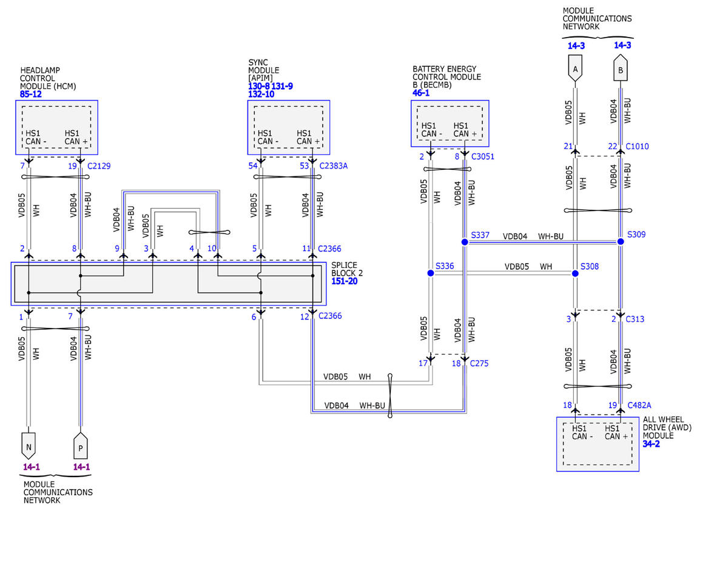Follow the 151-20 Splice Block 2 link
728x562 pixels.
tap(343, 281)
